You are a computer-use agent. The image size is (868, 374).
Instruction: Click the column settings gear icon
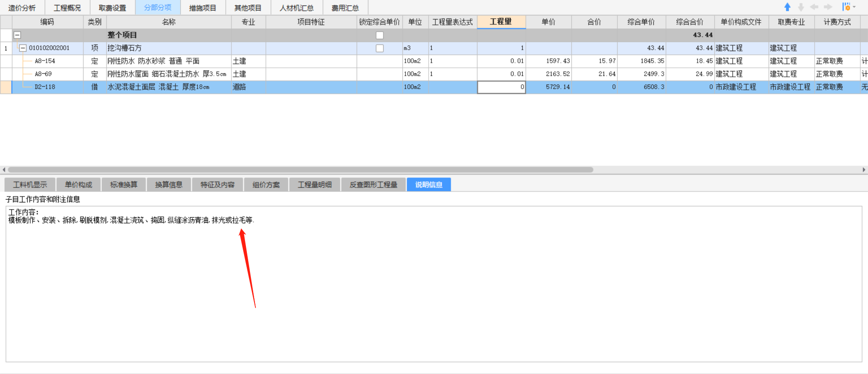tap(846, 7)
